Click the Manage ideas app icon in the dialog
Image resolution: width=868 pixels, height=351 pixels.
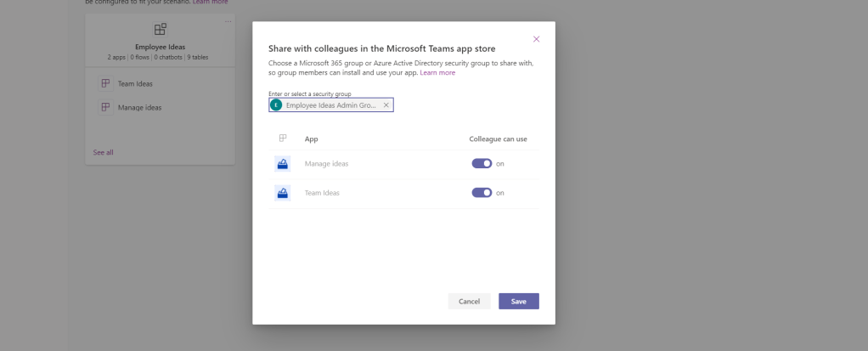[x=283, y=164]
